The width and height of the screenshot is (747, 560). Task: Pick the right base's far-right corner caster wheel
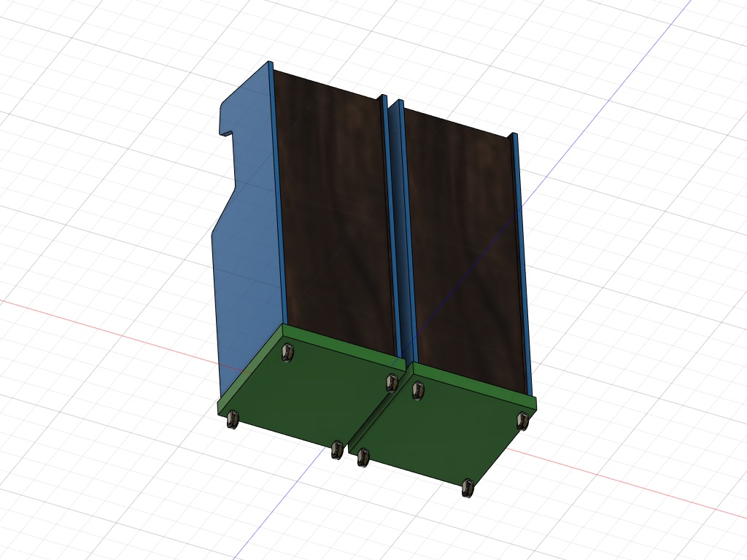[522, 421]
